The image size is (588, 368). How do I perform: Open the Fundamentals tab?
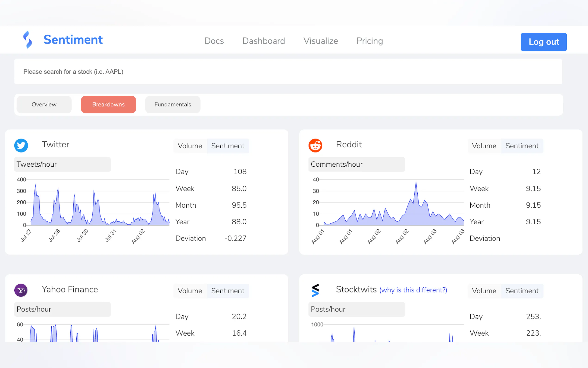click(173, 105)
